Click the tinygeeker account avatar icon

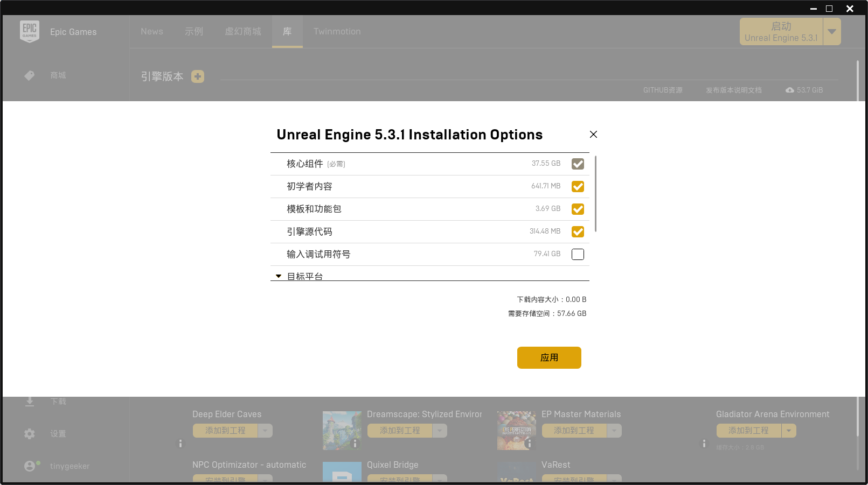click(x=31, y=466)
